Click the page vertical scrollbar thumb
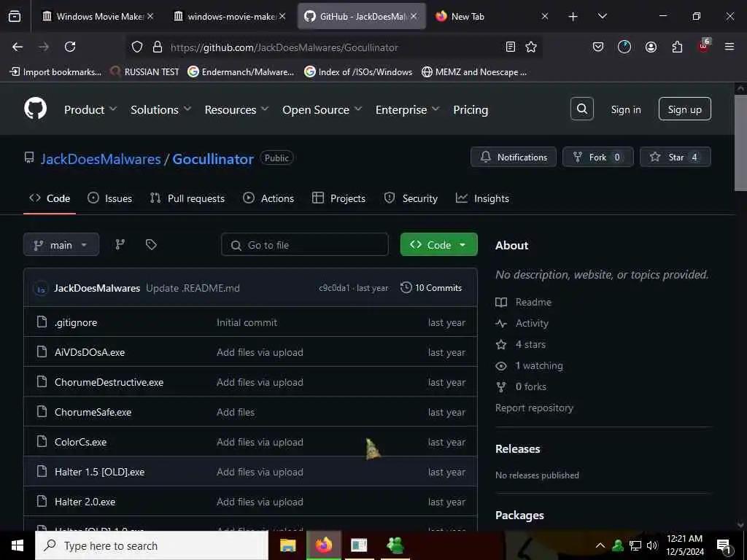 click(740, 143)
